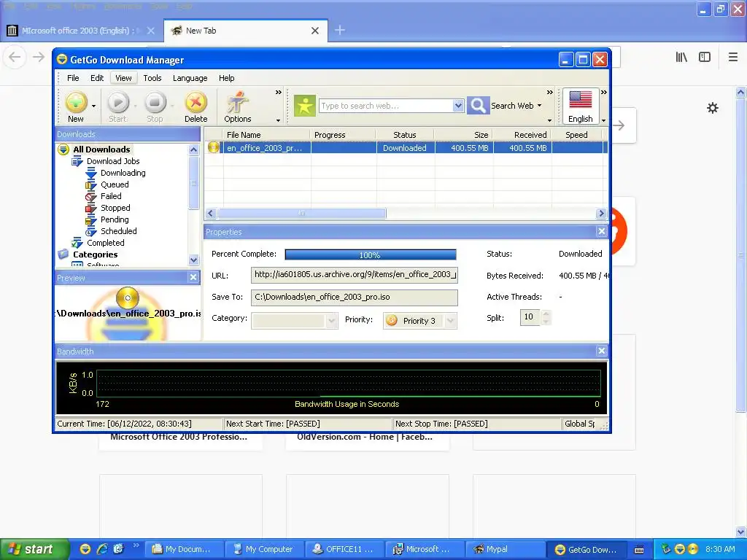Image resolution: width=747 pixels, height=560 pixels.
Task: Open the Help menu
Action: pos(226,78)
